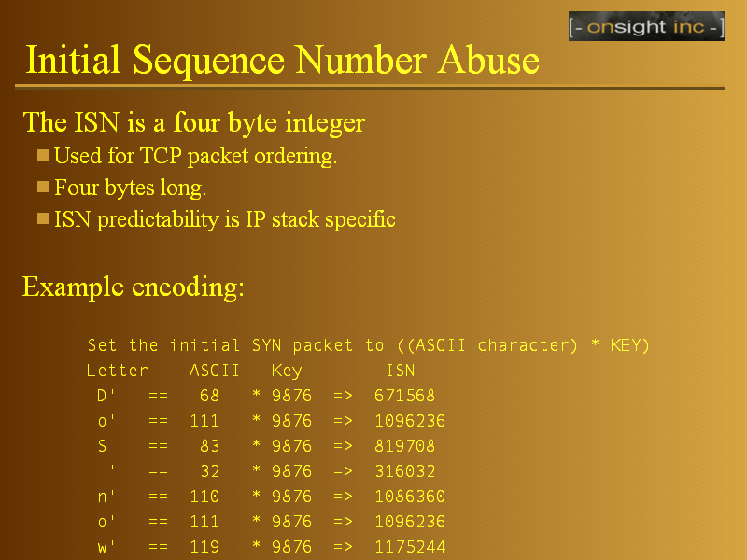The height and width of the screenshot is (560, 747).
Task: Click bullet "Four bytes long."
Action: pyautogui.click(x=130, y=188)
